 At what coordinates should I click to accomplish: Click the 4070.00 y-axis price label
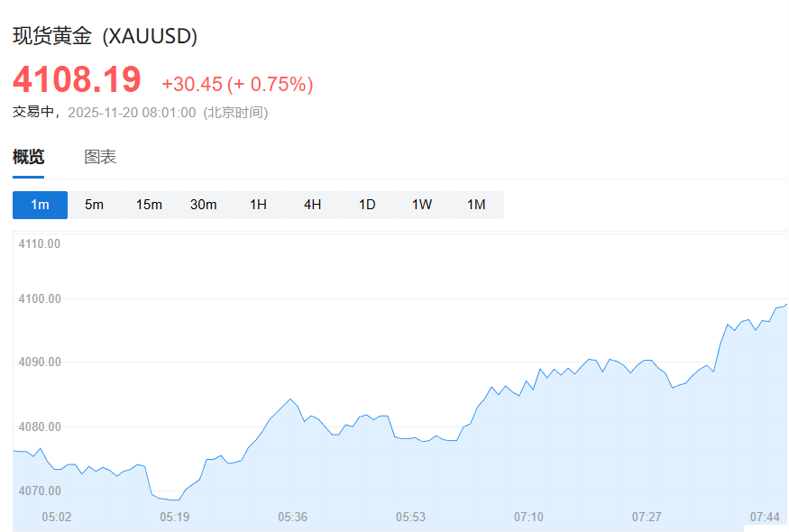click(x=41, y=491)
